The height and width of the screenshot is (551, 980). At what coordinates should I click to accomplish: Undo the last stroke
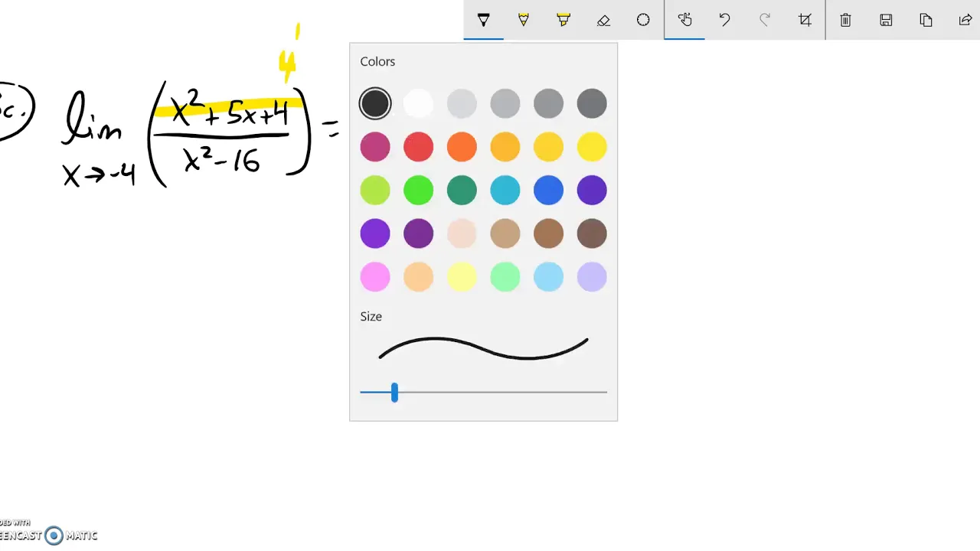[724, 20]
